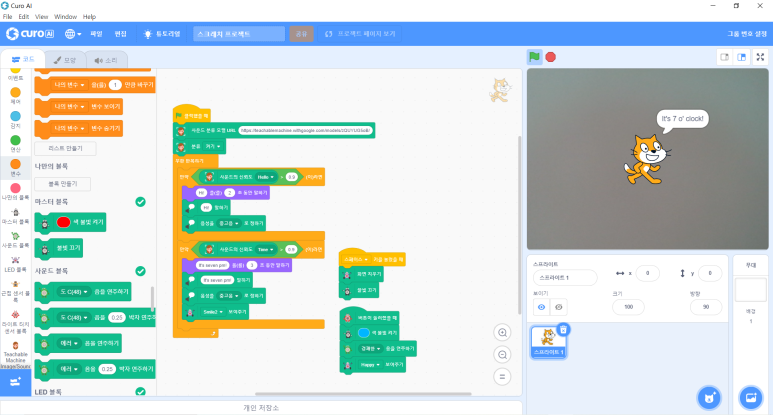Switch to the 코드 code tab
Screen dimensions: 773x415
tap(23, 60)
